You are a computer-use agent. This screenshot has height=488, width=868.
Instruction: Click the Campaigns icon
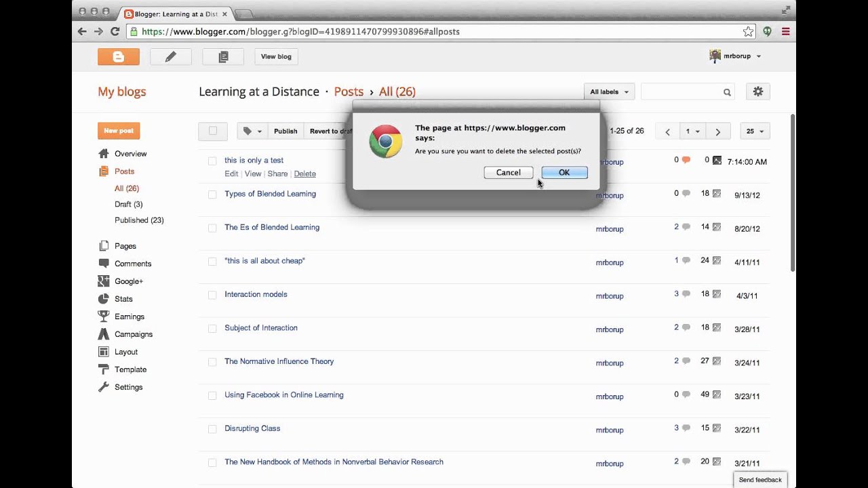[x=103, y=334]
